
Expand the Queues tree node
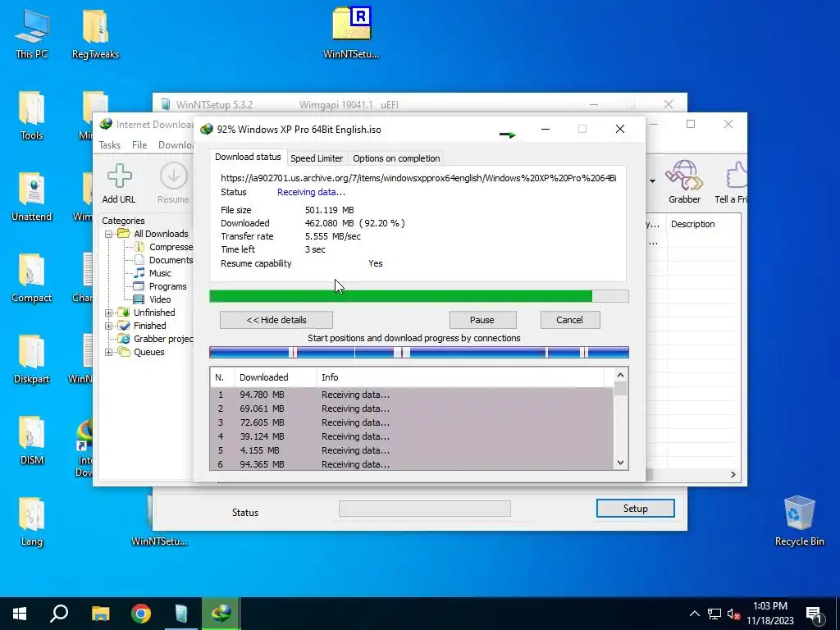[x=109, y=352]
